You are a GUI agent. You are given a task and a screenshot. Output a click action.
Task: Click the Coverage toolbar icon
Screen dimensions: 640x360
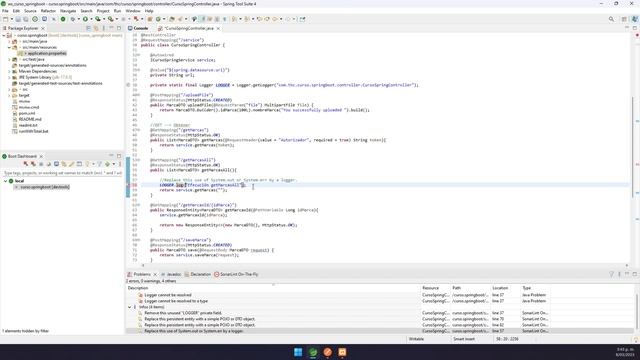[x=98, y=19]
